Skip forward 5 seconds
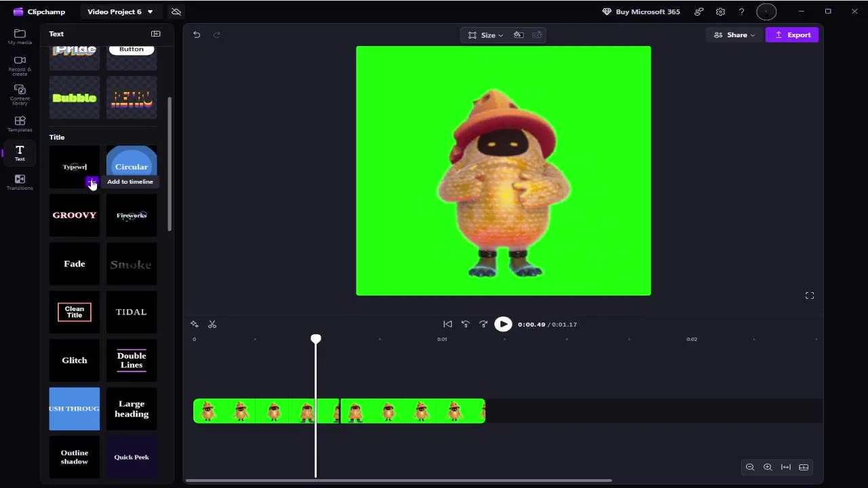 (x=484, y=325)
